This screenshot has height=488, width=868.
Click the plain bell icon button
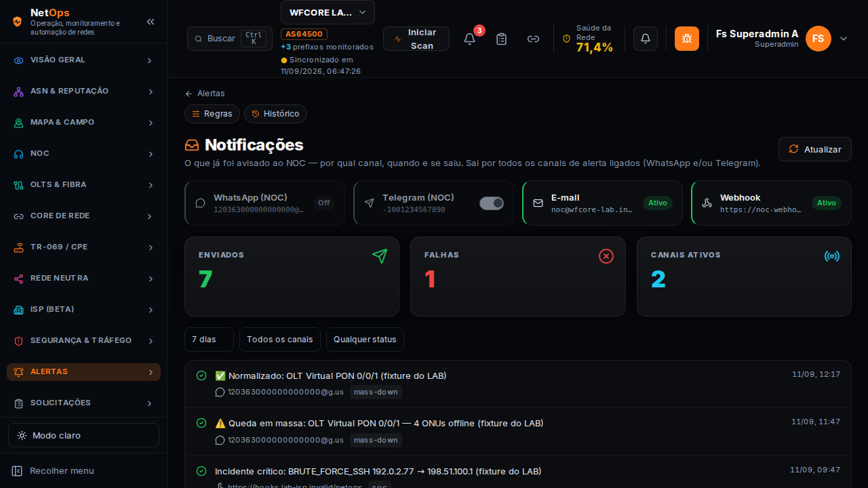click(x=646, y=39)
